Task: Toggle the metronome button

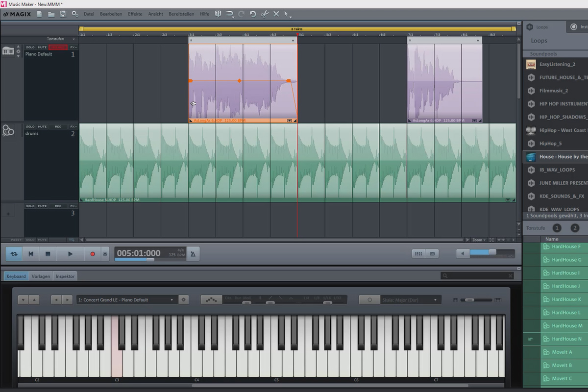Action: click(x=193, y=254)
